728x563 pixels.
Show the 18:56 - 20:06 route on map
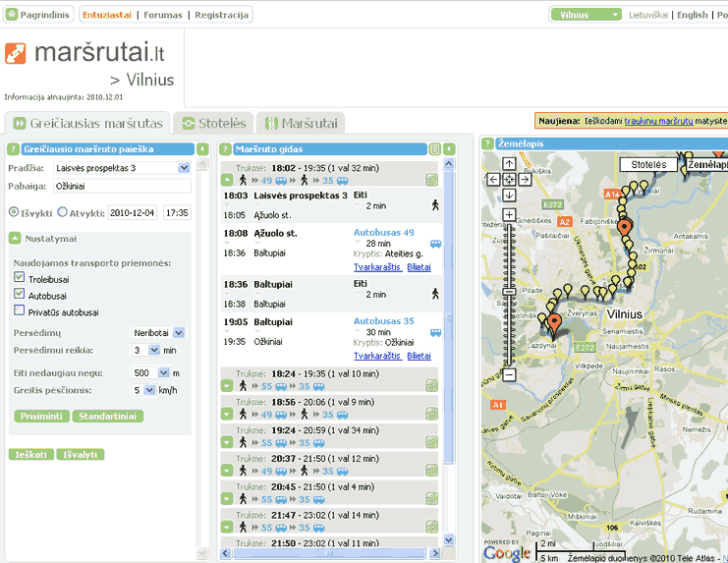tap(431, 414)
